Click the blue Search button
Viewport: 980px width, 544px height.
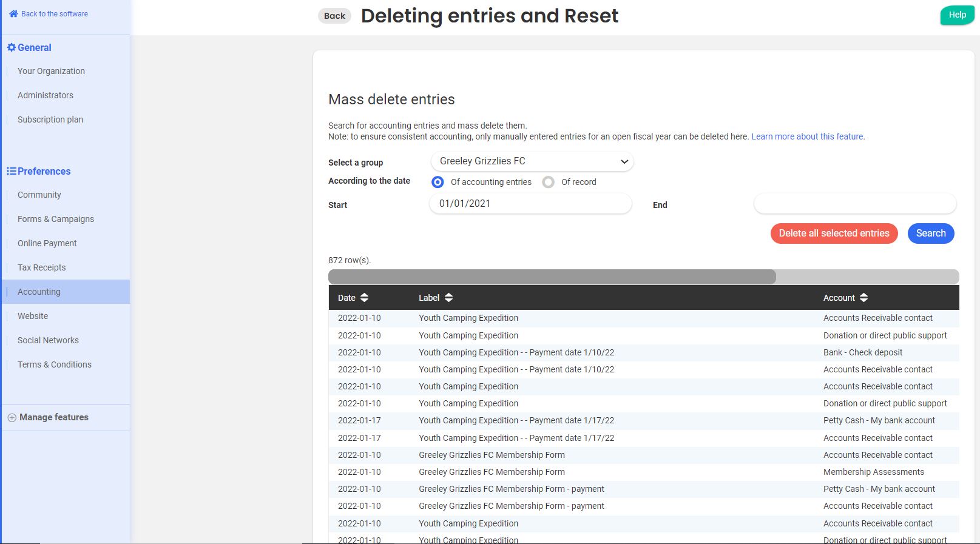tap(930, 233)
